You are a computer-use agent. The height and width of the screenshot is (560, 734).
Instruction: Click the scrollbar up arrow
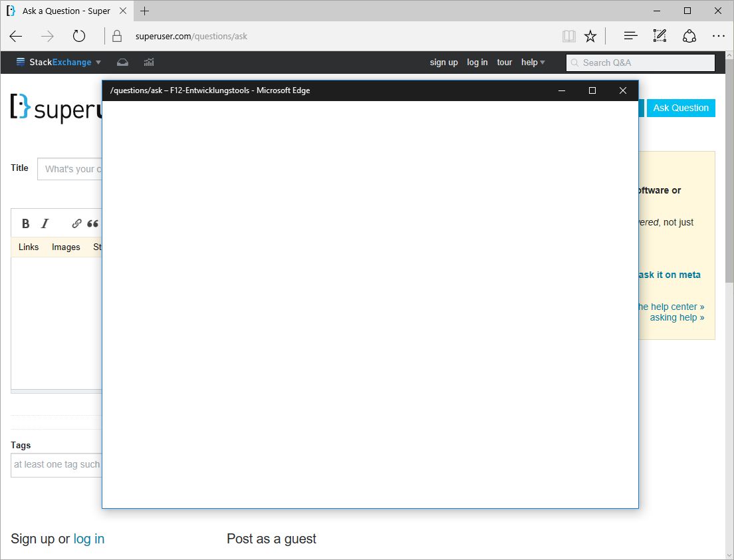pyautogui.click(x=729, y=55)
